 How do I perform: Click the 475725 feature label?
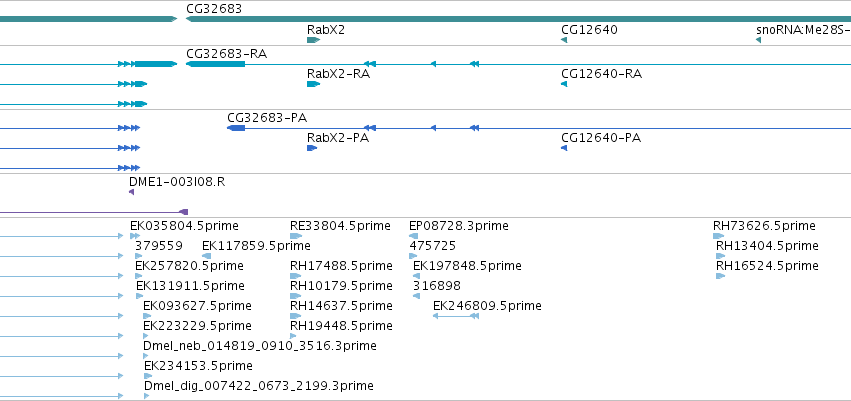433,246
